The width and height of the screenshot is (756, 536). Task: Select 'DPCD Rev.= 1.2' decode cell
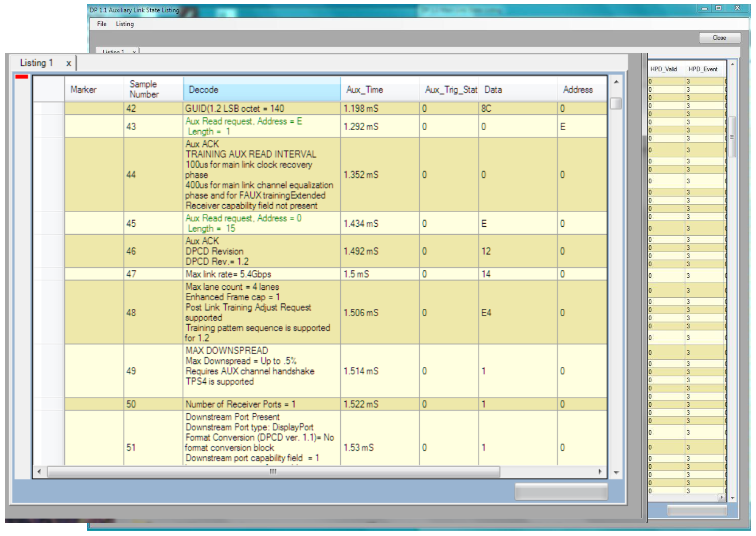(262, 251)
